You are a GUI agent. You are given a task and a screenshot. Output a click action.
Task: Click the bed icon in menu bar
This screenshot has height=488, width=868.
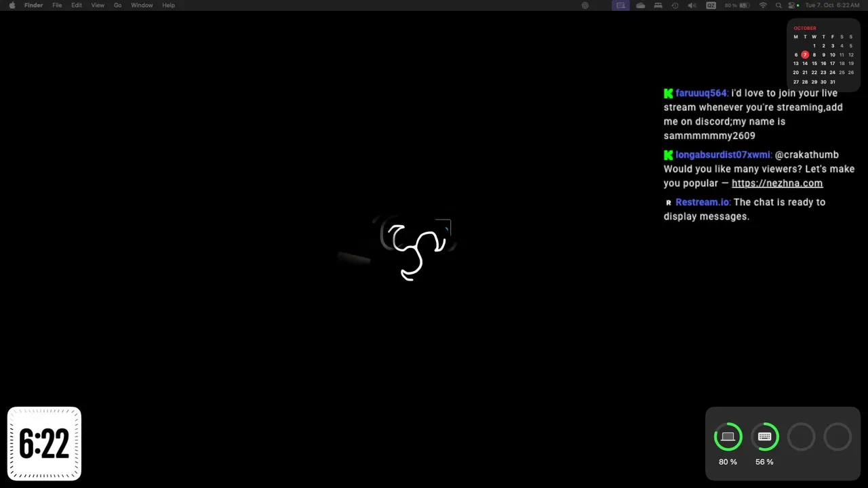658,5
